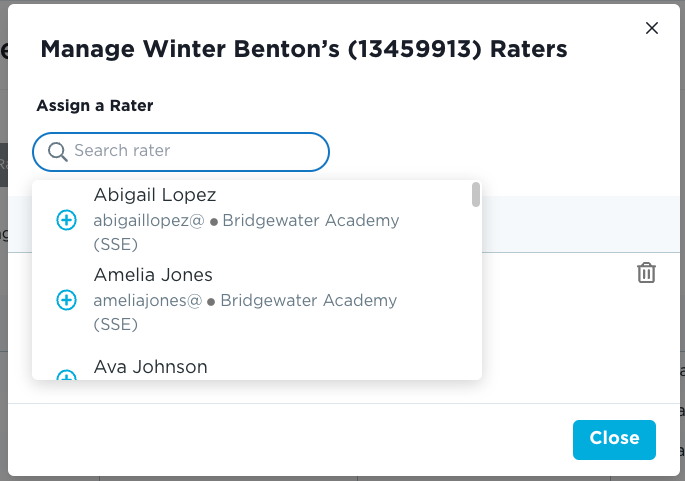The image size is (685, 481).
Task: Click the Manage Winter Benton's Raters title
Action: (x=303, y=49)
